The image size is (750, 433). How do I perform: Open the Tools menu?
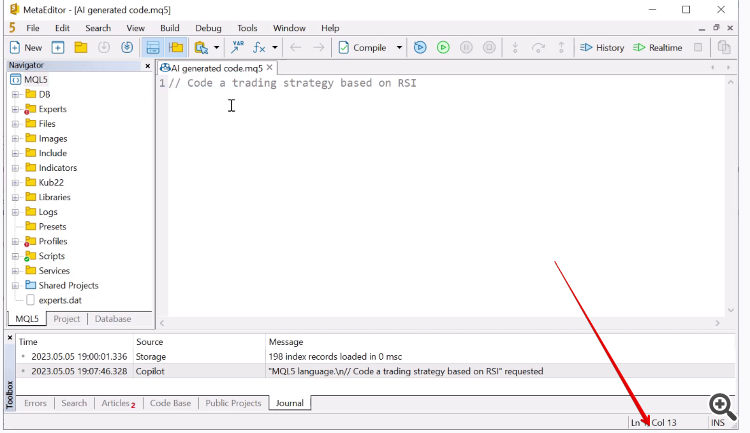(x=247, y=28)
